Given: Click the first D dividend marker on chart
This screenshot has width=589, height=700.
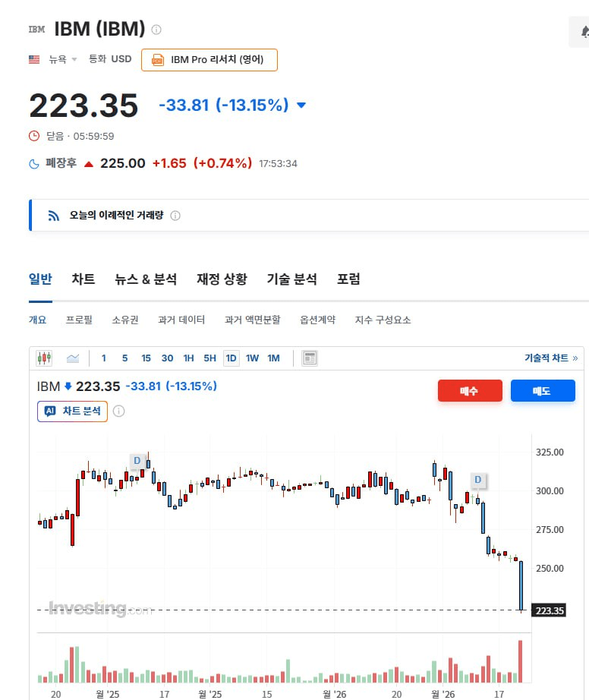Looking at the screenshot, I should click(x=137, y=460).
